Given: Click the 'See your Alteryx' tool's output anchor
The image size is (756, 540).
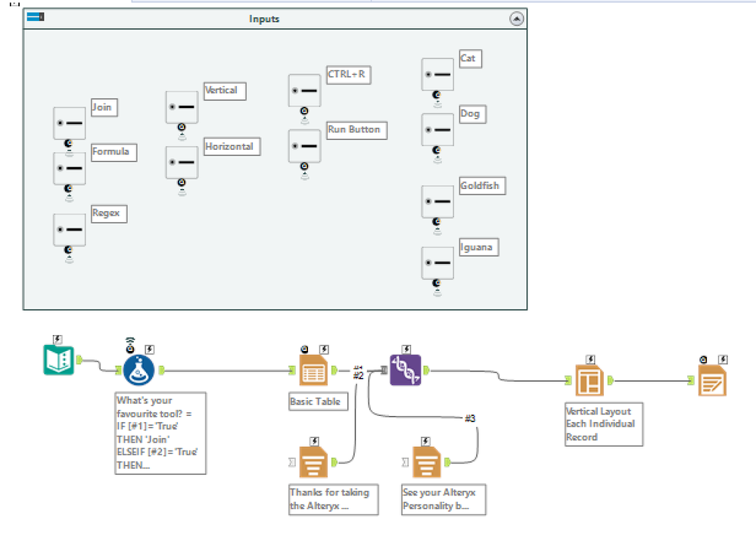Looking at the screenshot, I should [447, 462].
